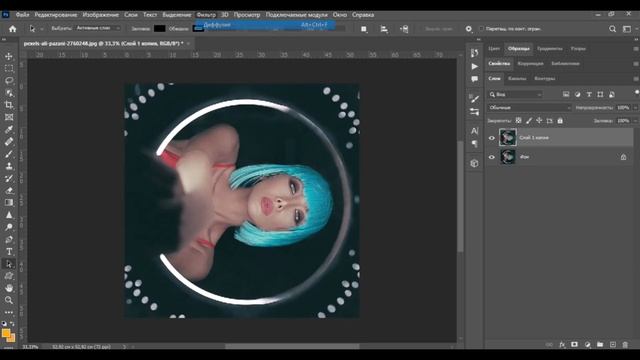
Task: Open the History panel icon
Action: [474, 53]
